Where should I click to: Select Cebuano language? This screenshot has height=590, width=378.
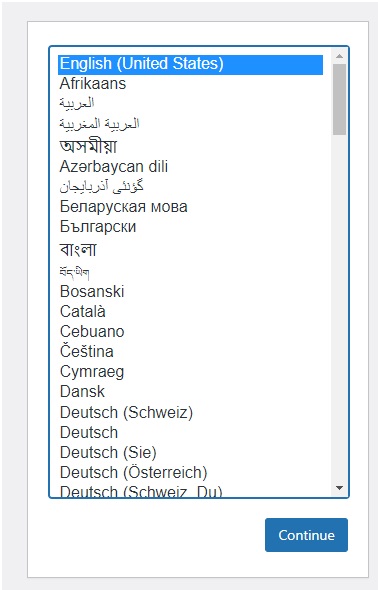(x=92, y=331)
